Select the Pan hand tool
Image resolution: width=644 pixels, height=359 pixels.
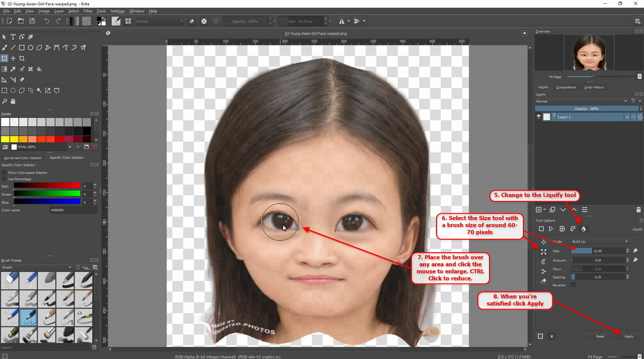[x=13, y=101]
